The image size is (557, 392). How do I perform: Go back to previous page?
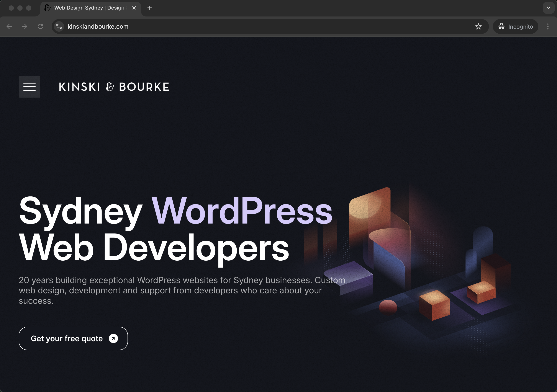click(x=9, y=26)
